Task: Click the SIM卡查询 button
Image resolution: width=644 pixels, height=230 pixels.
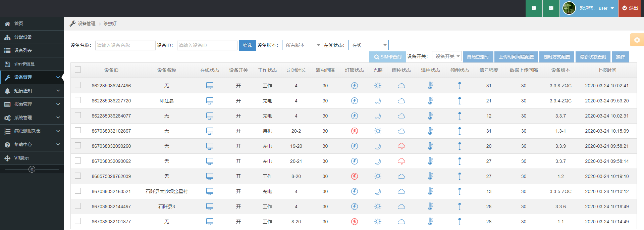Action: pos(387,57)
